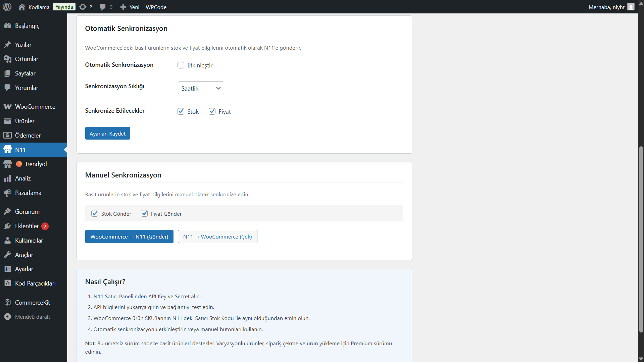Click the Analiz bar chart icon
The width and height of the screenshot is (644, 362).
click(x=8, y=178)
